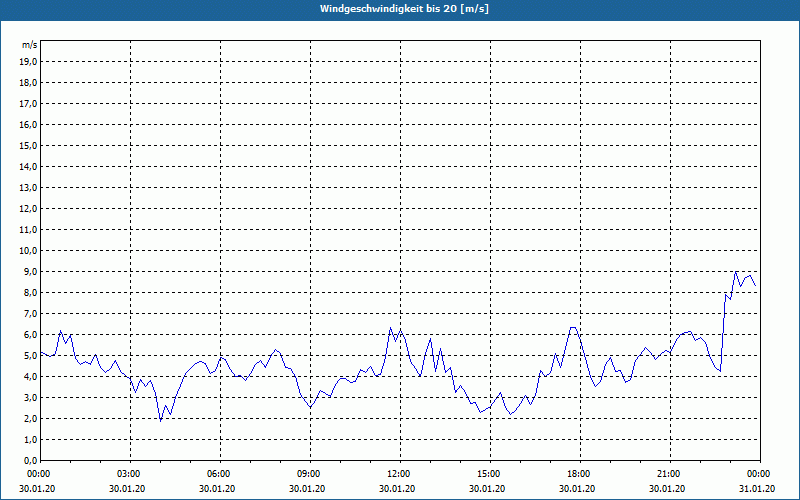Select the "03:00" time label
This screenshot has width=800, height=500.
[x=130, y=474]
